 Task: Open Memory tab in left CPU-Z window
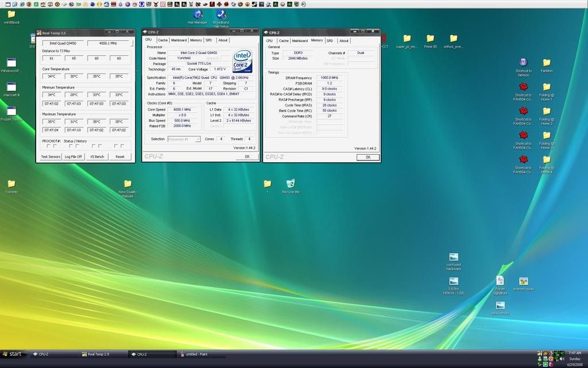pyautogui.click(x=196, y=40)
